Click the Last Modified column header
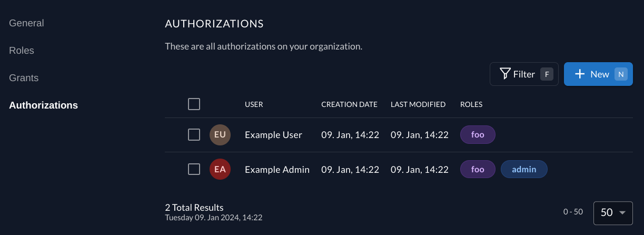The image size is (644, 235). (x=418, y=104)
